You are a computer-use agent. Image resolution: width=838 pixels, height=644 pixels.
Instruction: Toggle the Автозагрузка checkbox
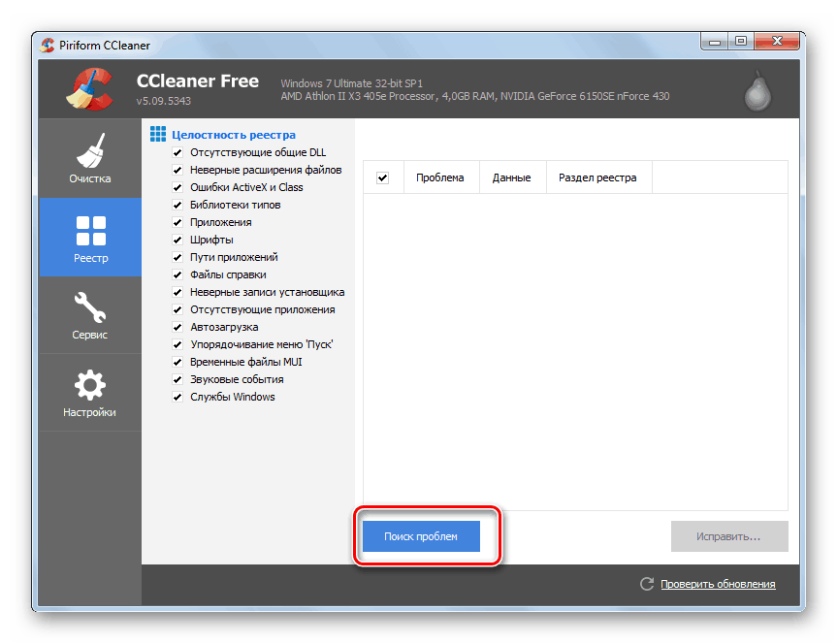click(x=177, y=327)
